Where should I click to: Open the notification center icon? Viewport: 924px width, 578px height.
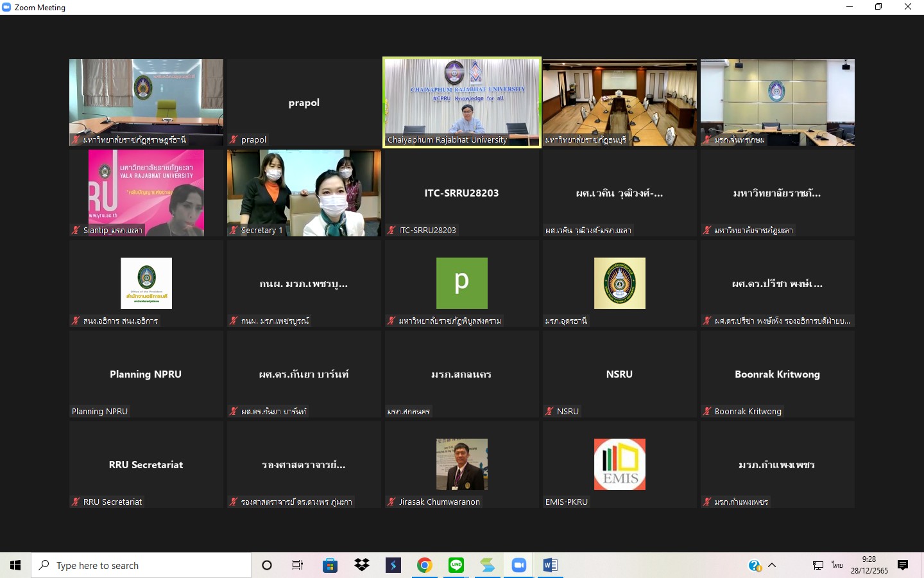(x=903, y=565)
